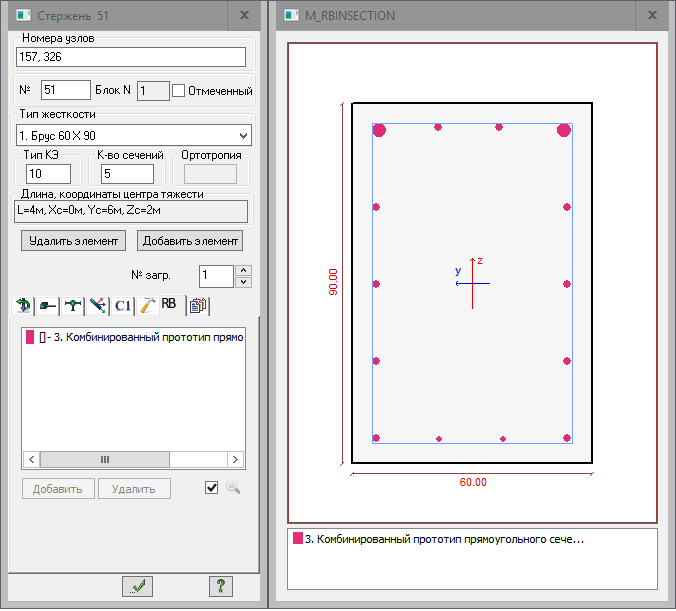Open help with the question mark button

pyautogui.click(x=220, y=587)
